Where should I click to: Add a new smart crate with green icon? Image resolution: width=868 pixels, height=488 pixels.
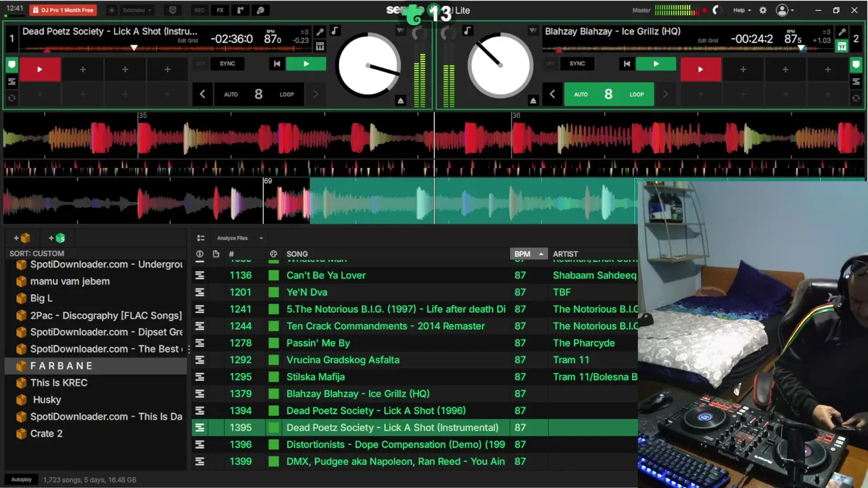(x=57, y=238)
